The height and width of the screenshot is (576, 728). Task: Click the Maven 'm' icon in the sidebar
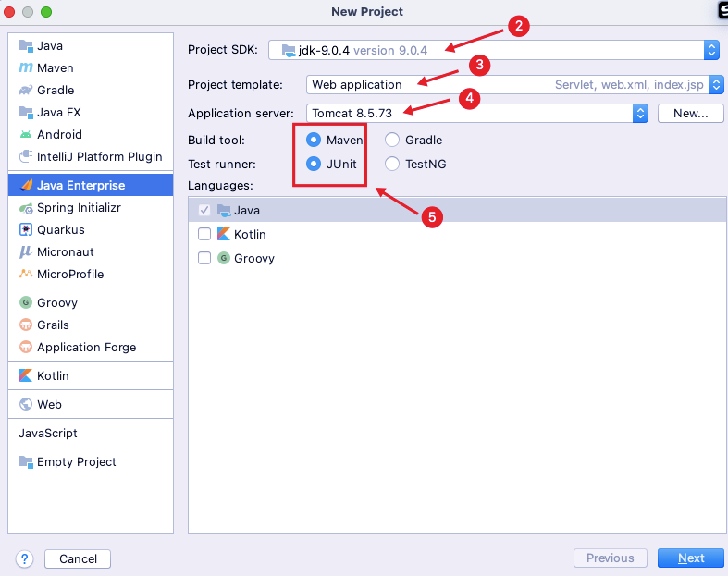click(26, 68)
